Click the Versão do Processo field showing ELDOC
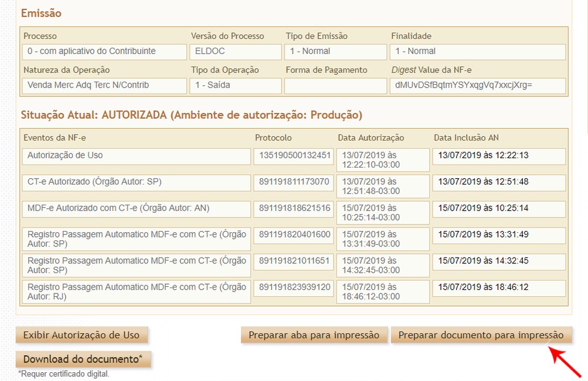The image size is (588, 381). point(235,52)
